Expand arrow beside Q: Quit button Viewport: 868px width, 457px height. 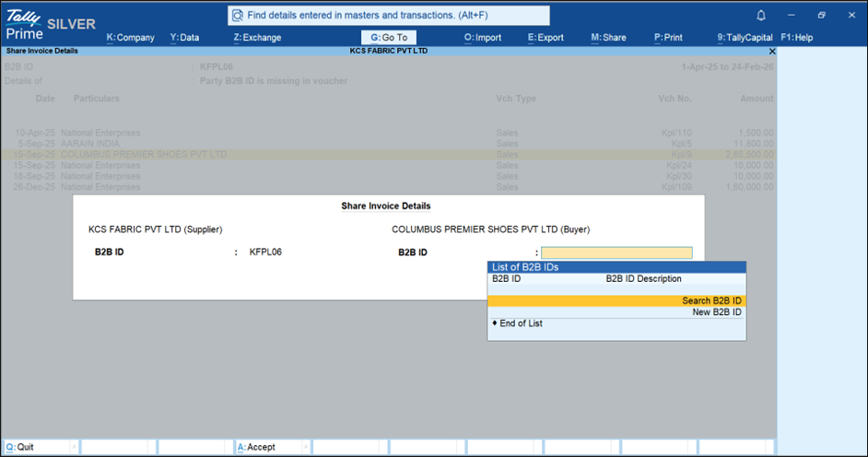[x=75, y=447]
